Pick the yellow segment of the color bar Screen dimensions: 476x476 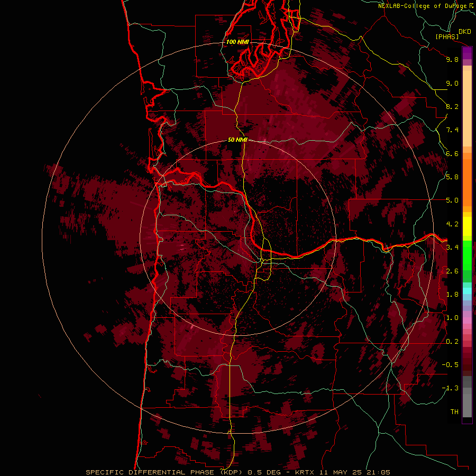[x=467, y=226]
